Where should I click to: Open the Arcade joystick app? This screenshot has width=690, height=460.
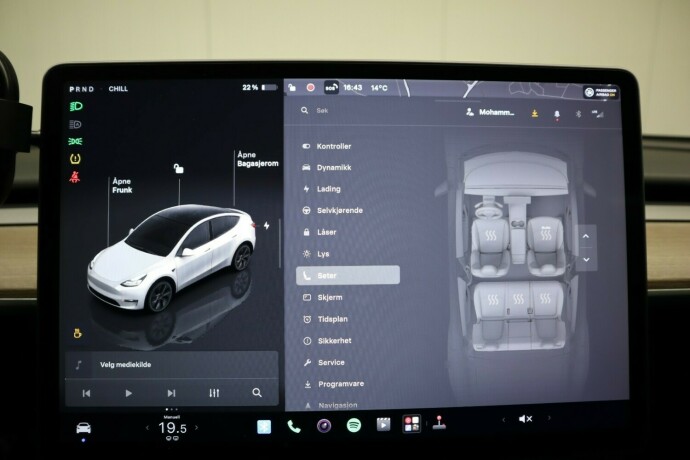click(439, 423)
